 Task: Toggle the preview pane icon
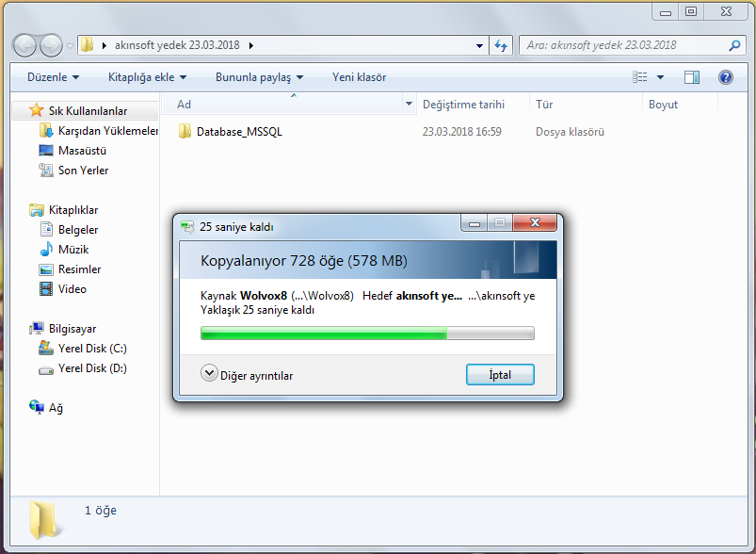[x=692, y=77]
